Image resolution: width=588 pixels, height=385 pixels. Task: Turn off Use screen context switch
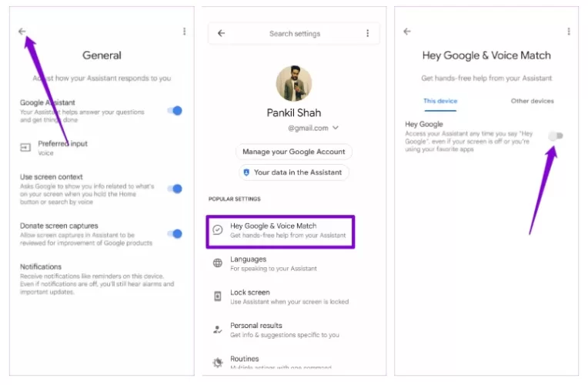(175, 189)
